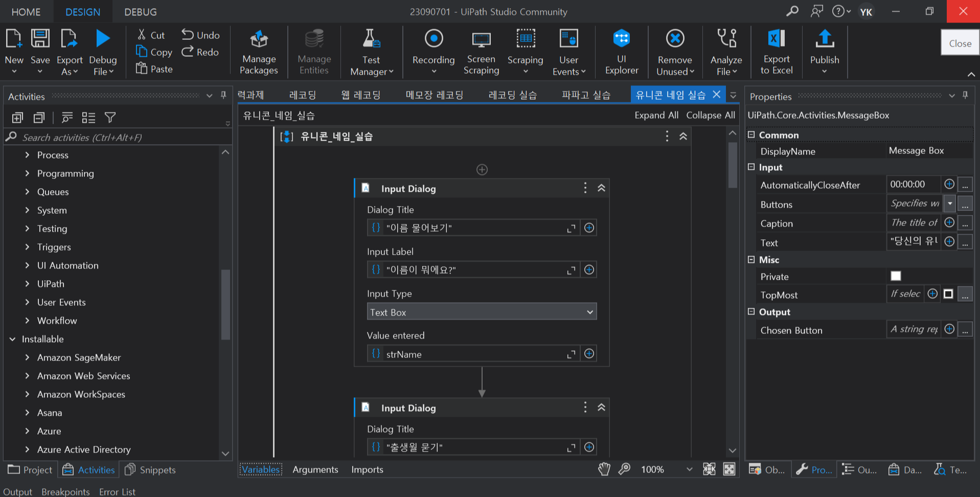Collapse the first Input Dialog activity
Image resolution: width=980 pixels, height=497 pixels.
tap(601, 188)
